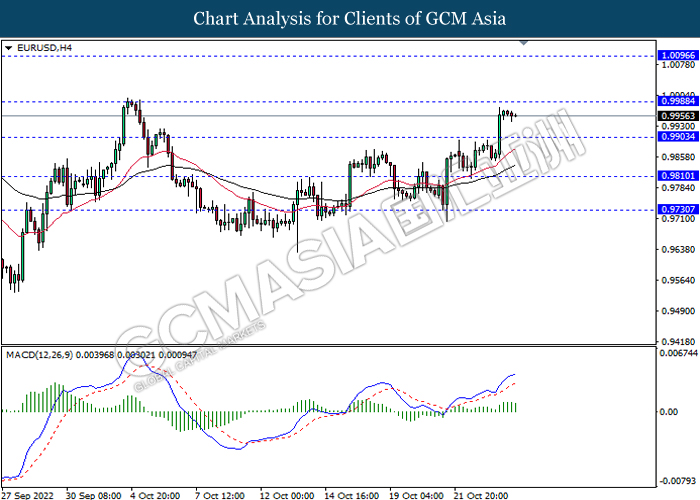Click the 1.00780 price axis value

coord(678,65)
